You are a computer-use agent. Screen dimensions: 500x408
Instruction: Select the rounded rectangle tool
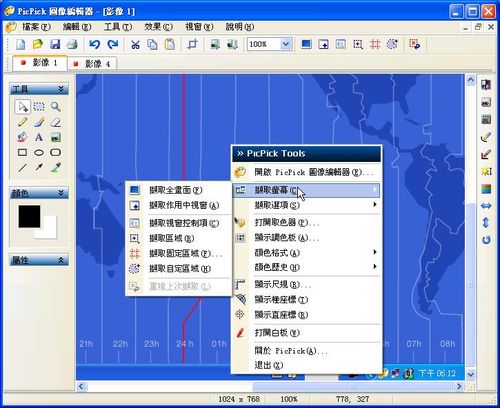click(x=56, y=153)
